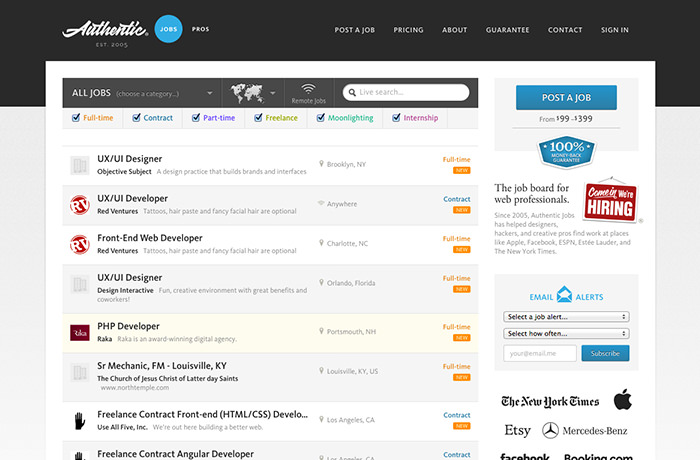Open the world map location filter
The height and width of the screenshot is (460, 700).
(x=252, y=93)
